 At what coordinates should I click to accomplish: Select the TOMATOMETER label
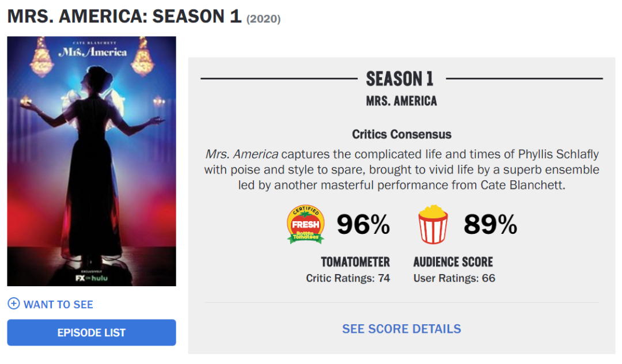(355, 262)
